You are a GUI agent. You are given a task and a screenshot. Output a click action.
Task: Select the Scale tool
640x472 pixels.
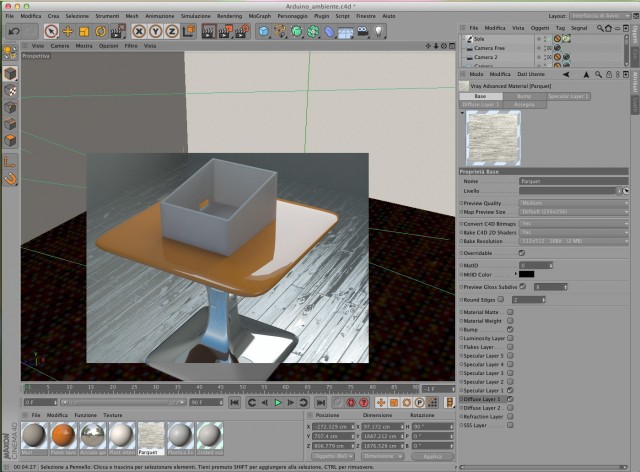(x=84, y=31)
